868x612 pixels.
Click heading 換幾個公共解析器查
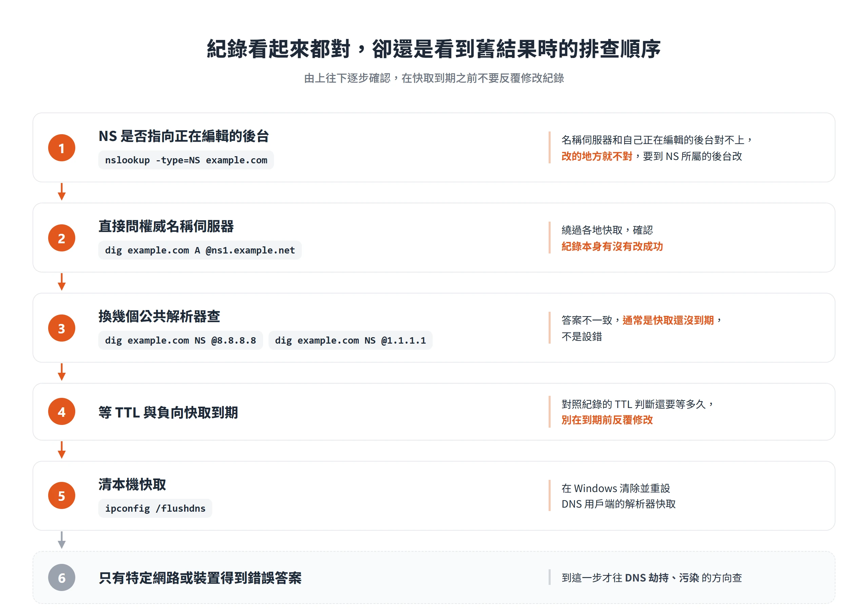[x=159, y=316]
